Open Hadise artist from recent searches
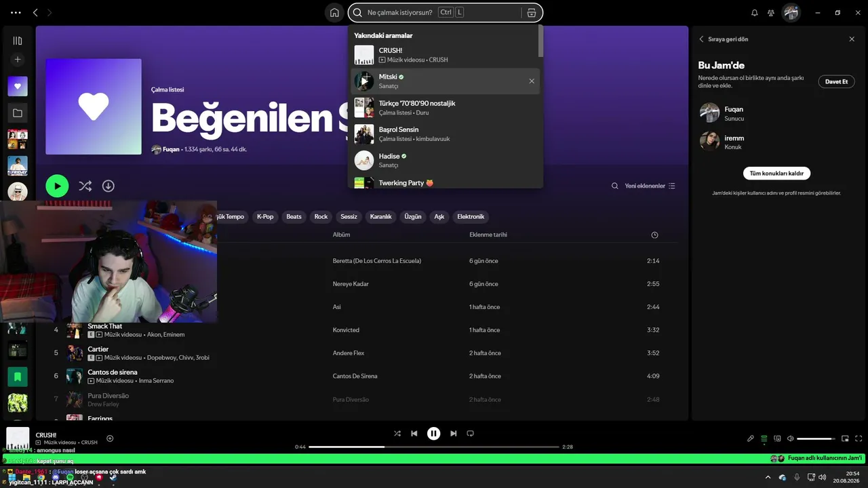 point(446,160)
